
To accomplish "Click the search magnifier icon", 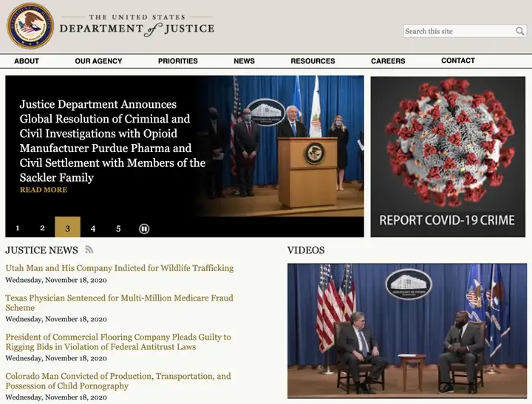I will point(519,31).
